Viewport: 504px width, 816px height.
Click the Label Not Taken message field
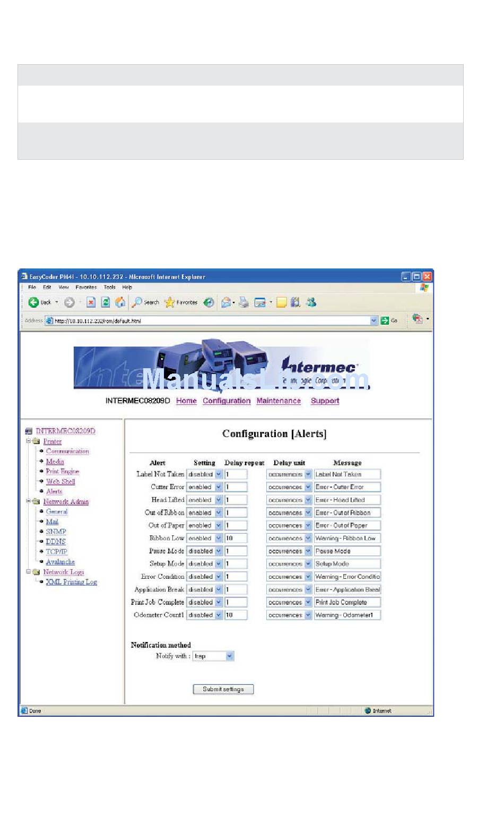(x=347, y=474)
